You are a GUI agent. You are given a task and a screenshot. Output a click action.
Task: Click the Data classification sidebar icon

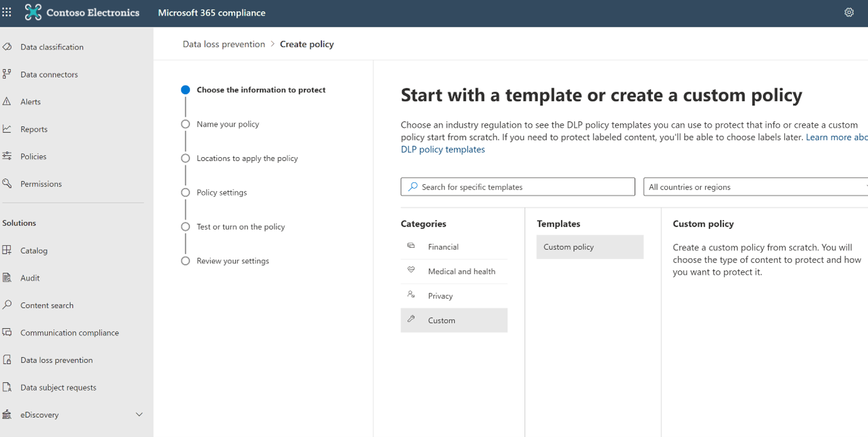(7, 47)
